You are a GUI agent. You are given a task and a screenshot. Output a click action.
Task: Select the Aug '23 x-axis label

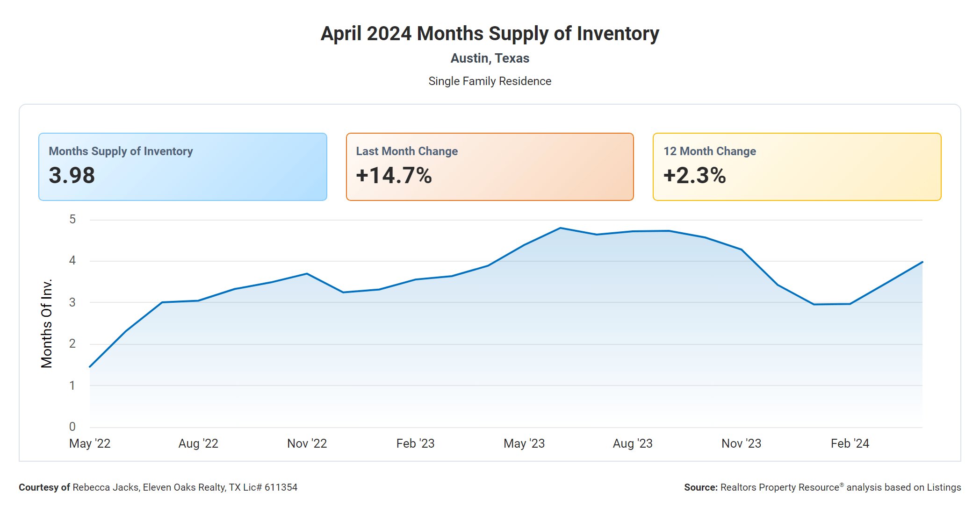pos(633,443)
